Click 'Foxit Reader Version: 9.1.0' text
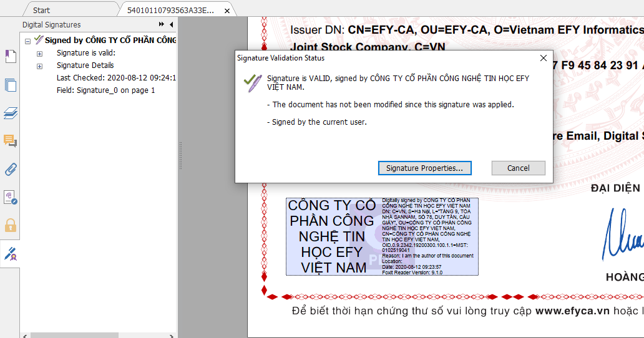The width and height of the screenshot is (644, 338). [x=412, y=273]
